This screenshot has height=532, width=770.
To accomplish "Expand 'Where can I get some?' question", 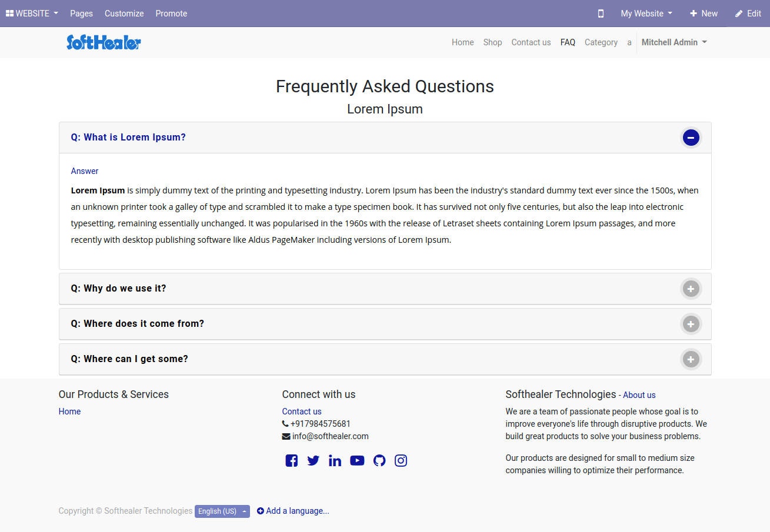I will pos(385,359).
